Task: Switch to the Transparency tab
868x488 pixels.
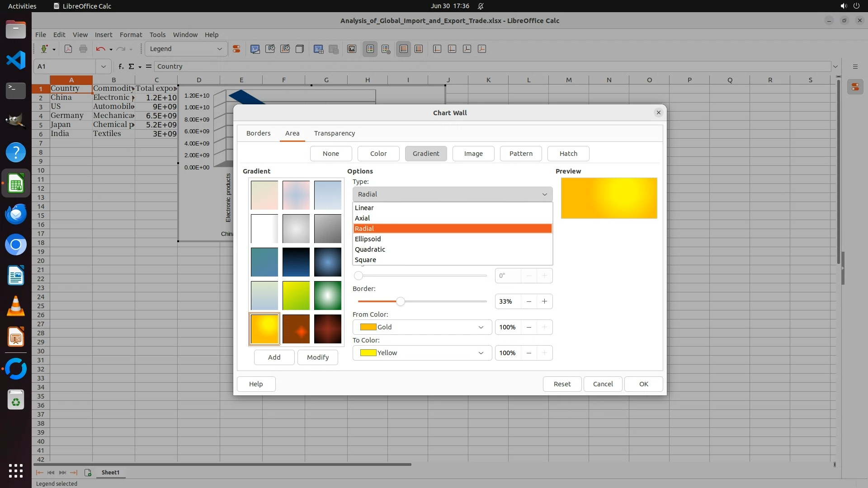Action: click(334, 133)
